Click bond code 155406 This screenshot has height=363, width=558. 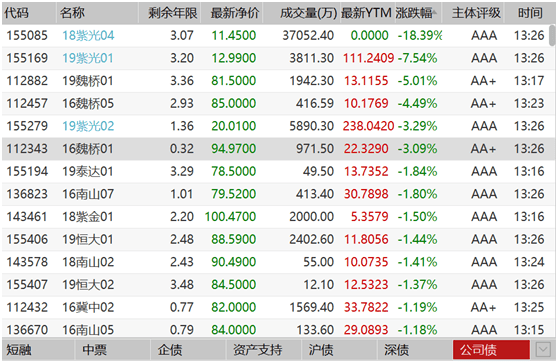point(27,239)
